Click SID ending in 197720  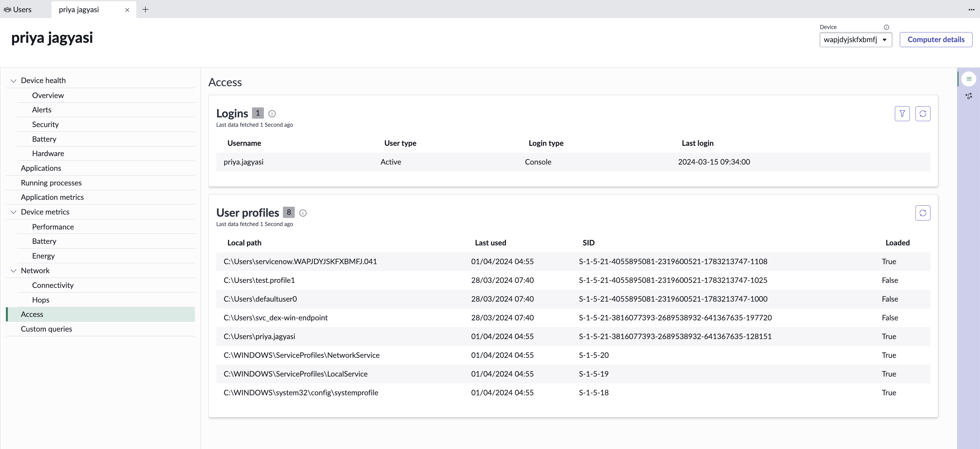coord(675,318)
